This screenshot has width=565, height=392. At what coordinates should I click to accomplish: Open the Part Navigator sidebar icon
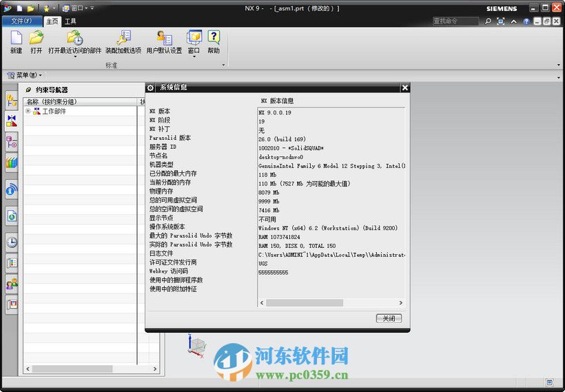click(12, 142)
